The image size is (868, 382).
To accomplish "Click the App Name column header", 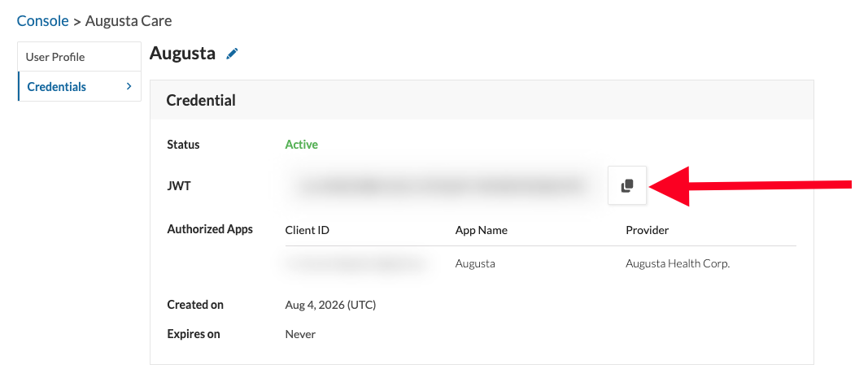I will (481, 230).
